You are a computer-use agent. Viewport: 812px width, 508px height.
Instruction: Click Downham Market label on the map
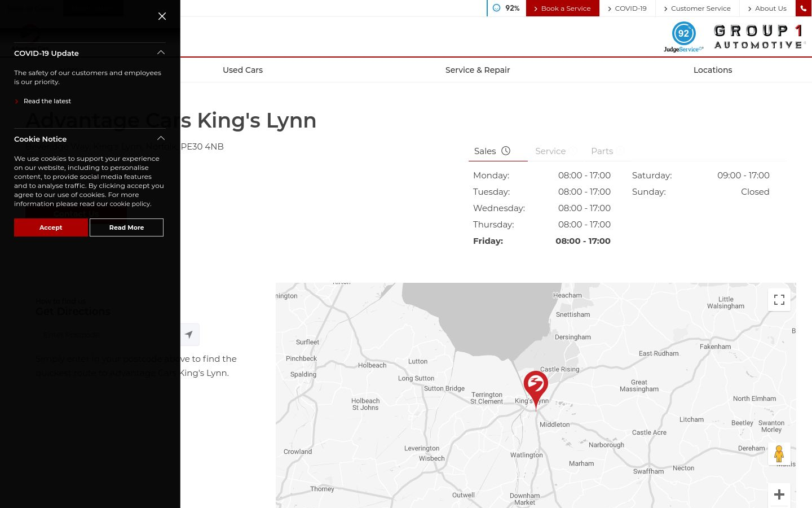pyautogui.click(x=525, y=499)
